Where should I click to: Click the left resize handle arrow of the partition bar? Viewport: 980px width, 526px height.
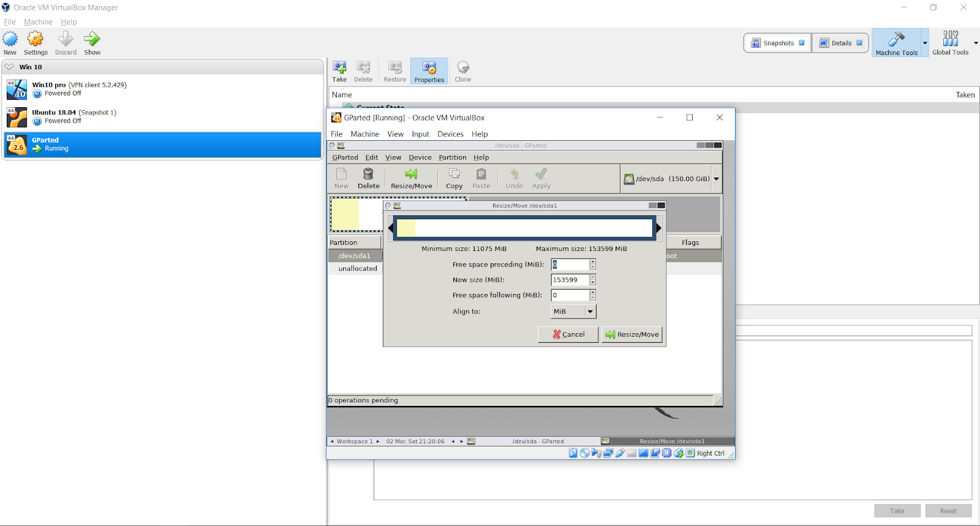(x=391, y=228)
